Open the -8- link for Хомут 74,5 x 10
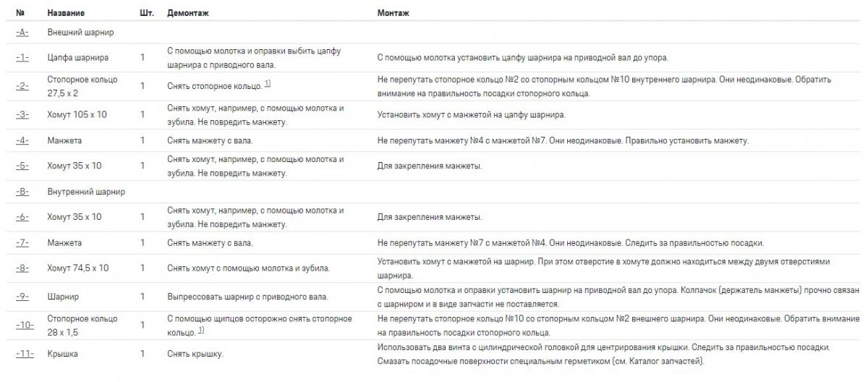Image resolution: width=868 pixels, height=382 pixels. tap(22, 268)
